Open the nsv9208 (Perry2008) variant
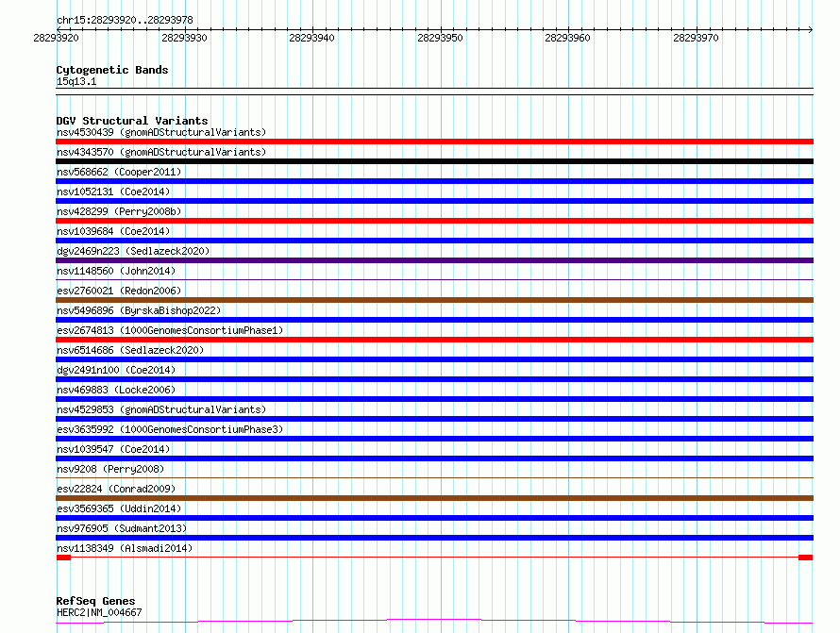Screen dimensions: 840x633 pyautogui.click(x=110, y=469)
